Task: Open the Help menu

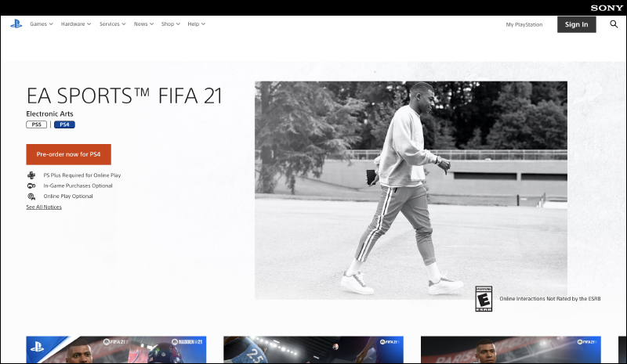Action: [x=196, y=24]
